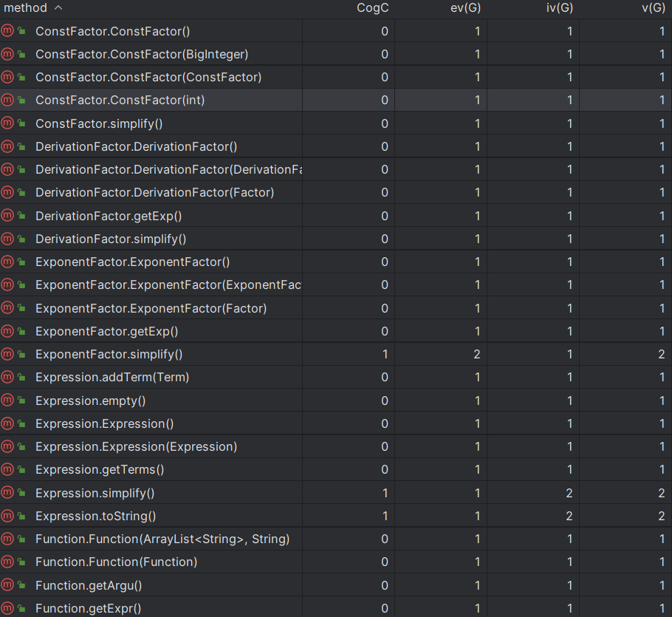Viewport: 672px width, 617px height.
Task: Select the ConstFactor.ConstFactor(int) row
Action: pos(336,100)
